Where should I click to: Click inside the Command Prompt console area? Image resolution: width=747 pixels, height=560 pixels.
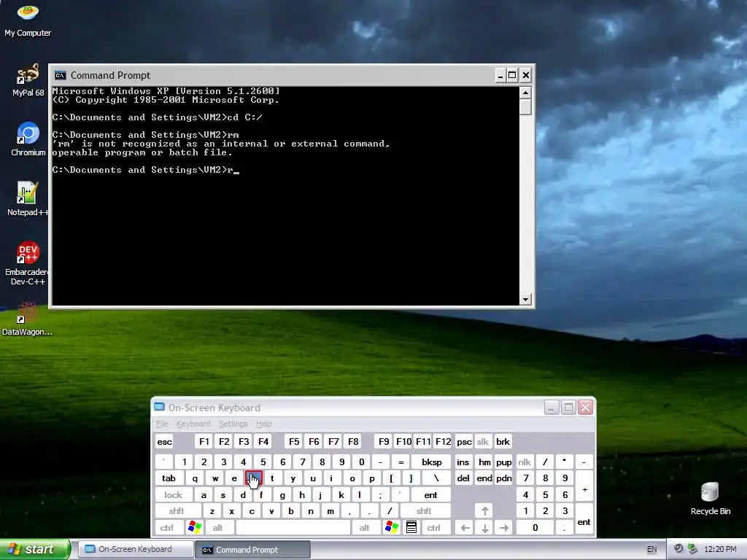(285, 195)
